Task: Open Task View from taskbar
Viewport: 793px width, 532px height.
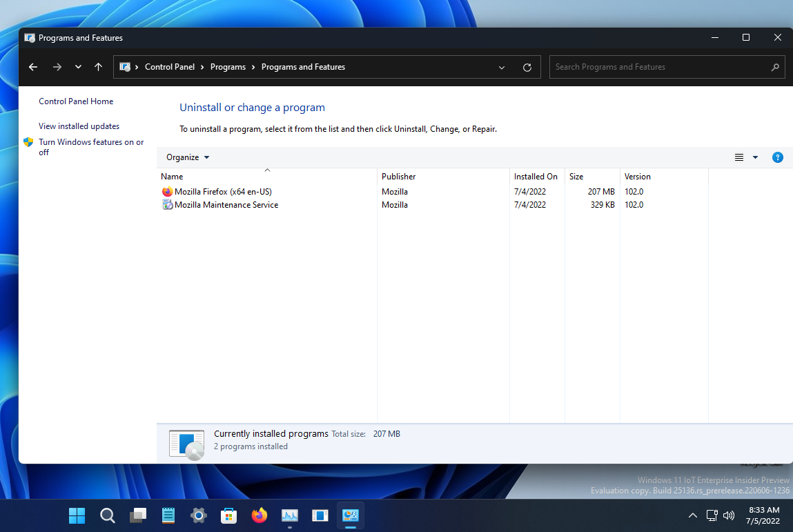Action: click(137, 515)
